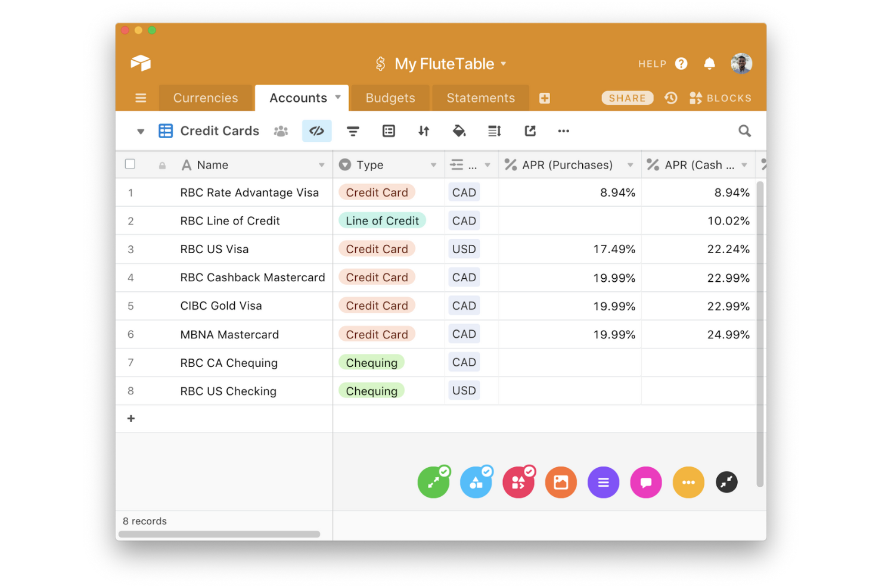Add a new record with plus row
The width and height of the screenshot is (882, 588).
tap(131, 419)
